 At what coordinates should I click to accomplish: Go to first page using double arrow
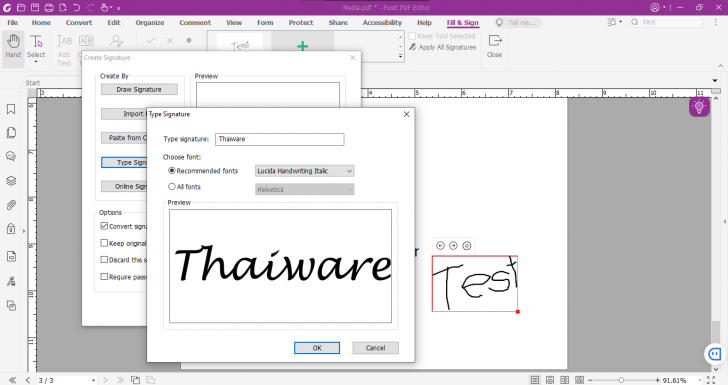(x=13, y=380)
